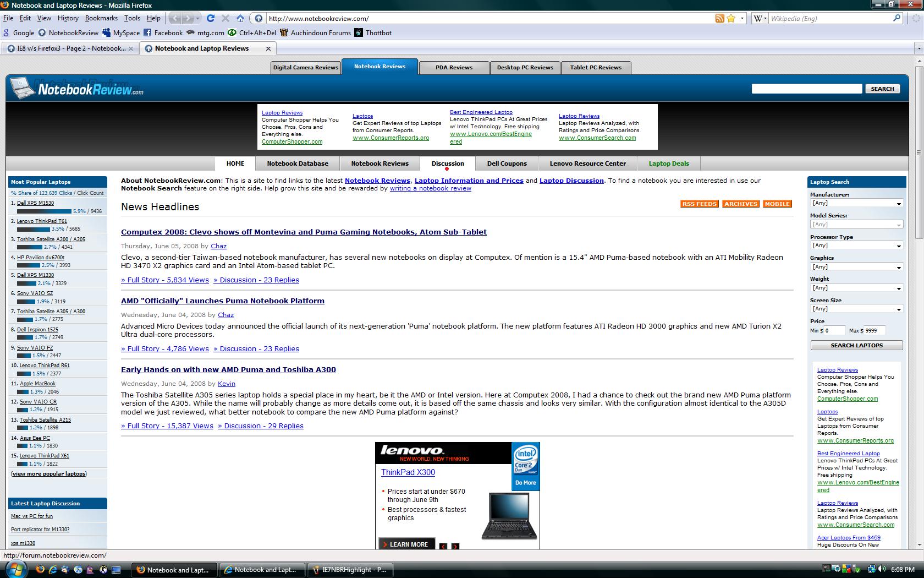Screen dimensions: 924x578
Task: Open the MySpace bookmark
Action: pos(121,33)
